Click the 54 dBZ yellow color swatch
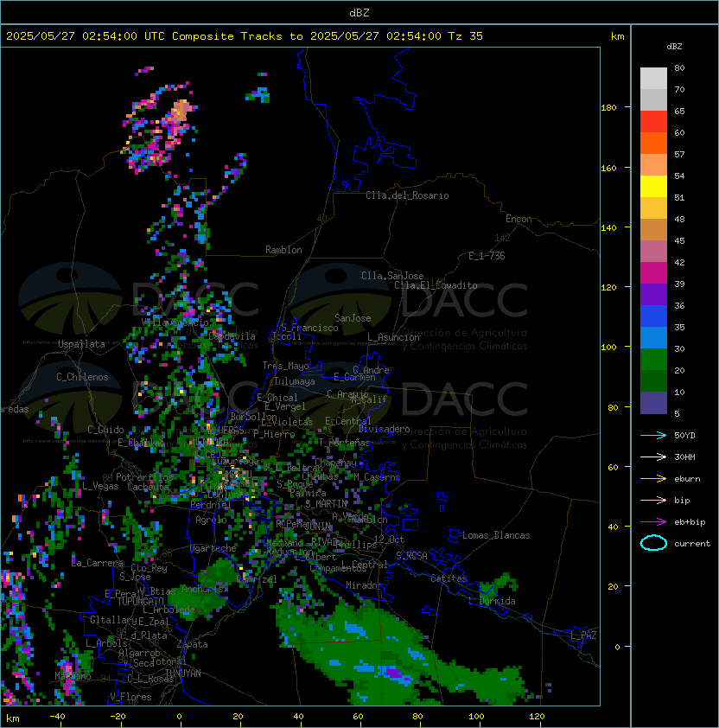The width and height of the screenshot is (719, 728). (653, 186)
